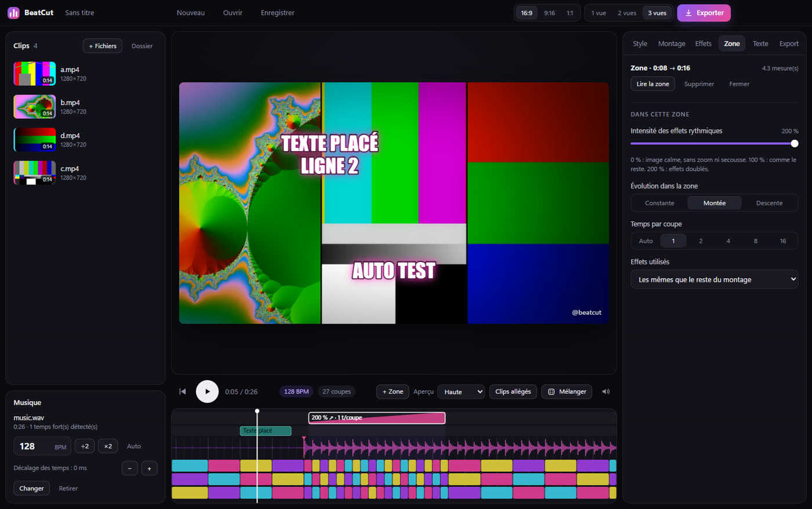The image size is (812, 509).
Task: Decrease beat offset with minus button
Action: tap(130, 468)
